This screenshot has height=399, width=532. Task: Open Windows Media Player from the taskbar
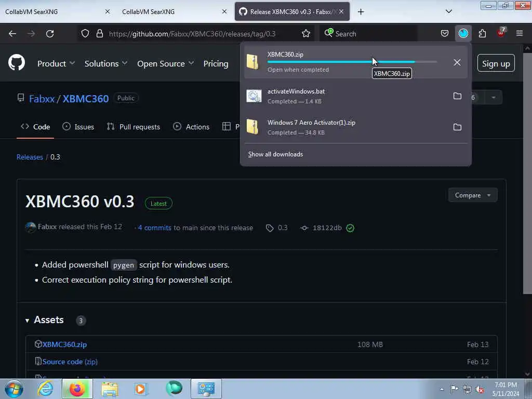click(140, 389)
